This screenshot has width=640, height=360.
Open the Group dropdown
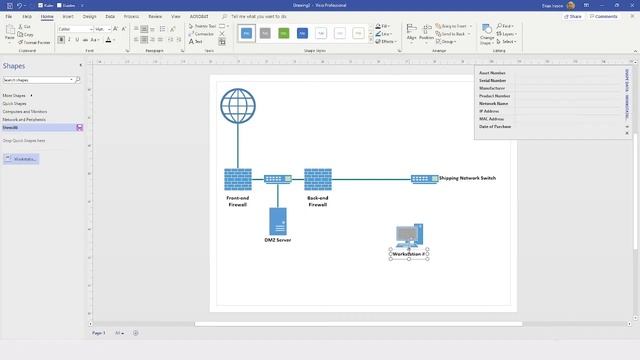click(446, 42)
